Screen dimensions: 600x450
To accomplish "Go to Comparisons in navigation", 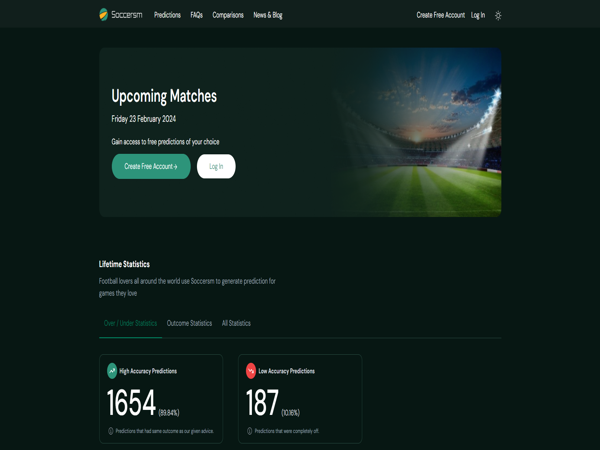I will pos(228,15).
